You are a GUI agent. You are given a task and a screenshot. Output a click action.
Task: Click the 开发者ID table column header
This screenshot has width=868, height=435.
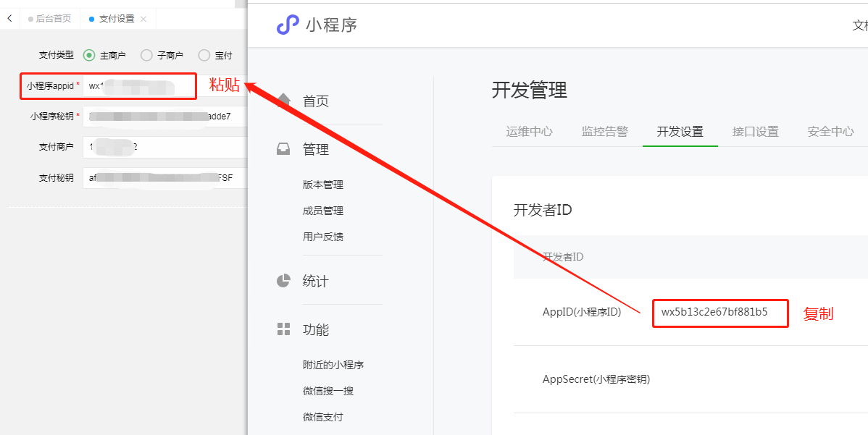click(x=563, y=257)
